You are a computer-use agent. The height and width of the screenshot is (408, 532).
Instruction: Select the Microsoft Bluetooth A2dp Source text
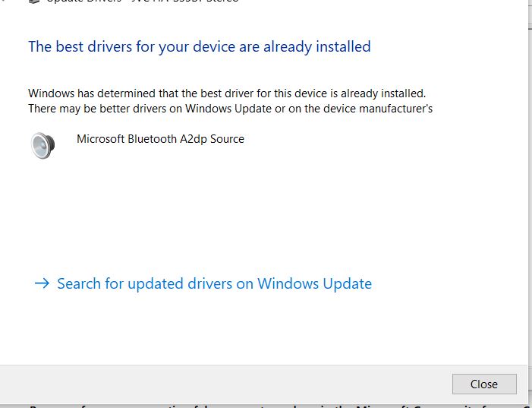(160, 139)
